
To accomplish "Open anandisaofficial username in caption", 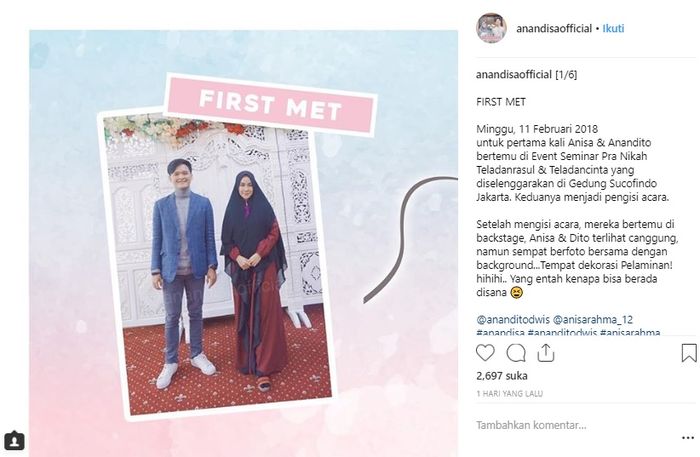I will (x=514, y=75).
